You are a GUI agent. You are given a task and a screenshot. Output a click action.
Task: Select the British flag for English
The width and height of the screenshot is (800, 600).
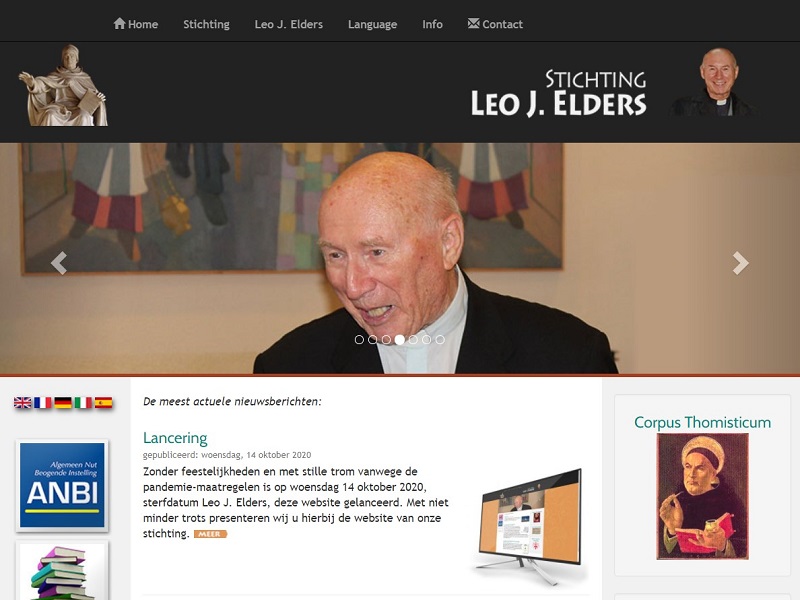pyautogui.click(x=22, y=403)
